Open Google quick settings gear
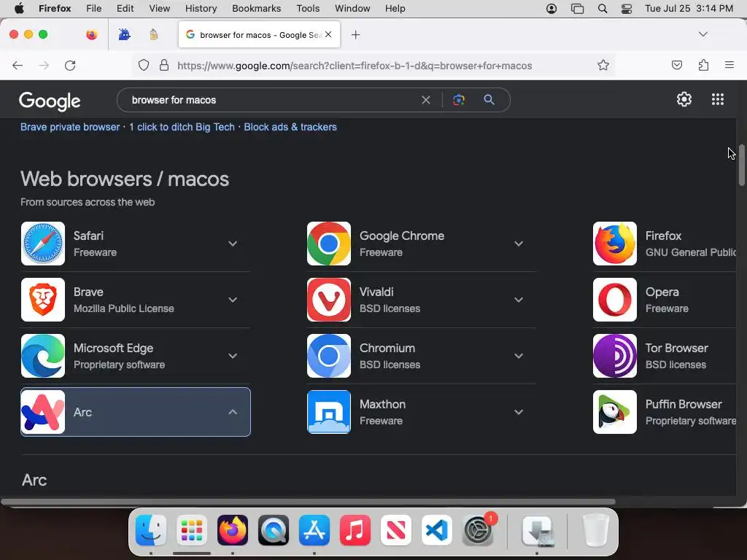The image size is (747, 560). point(684,99)
